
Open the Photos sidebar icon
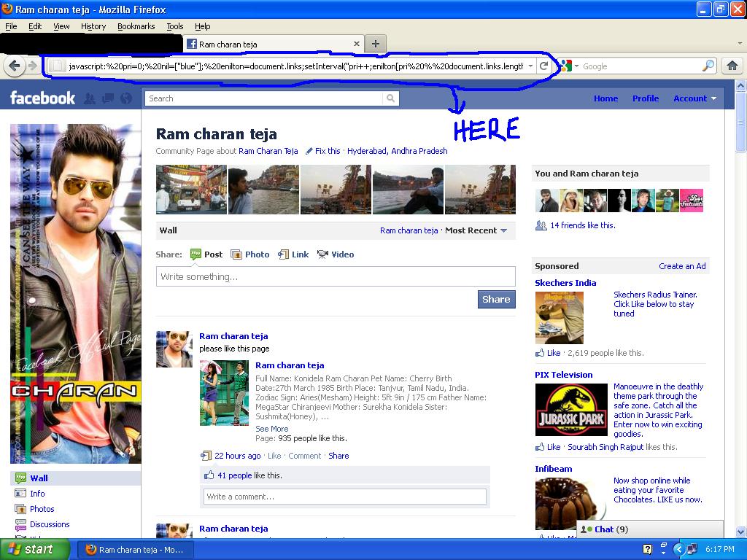click(x=20, y=508)
